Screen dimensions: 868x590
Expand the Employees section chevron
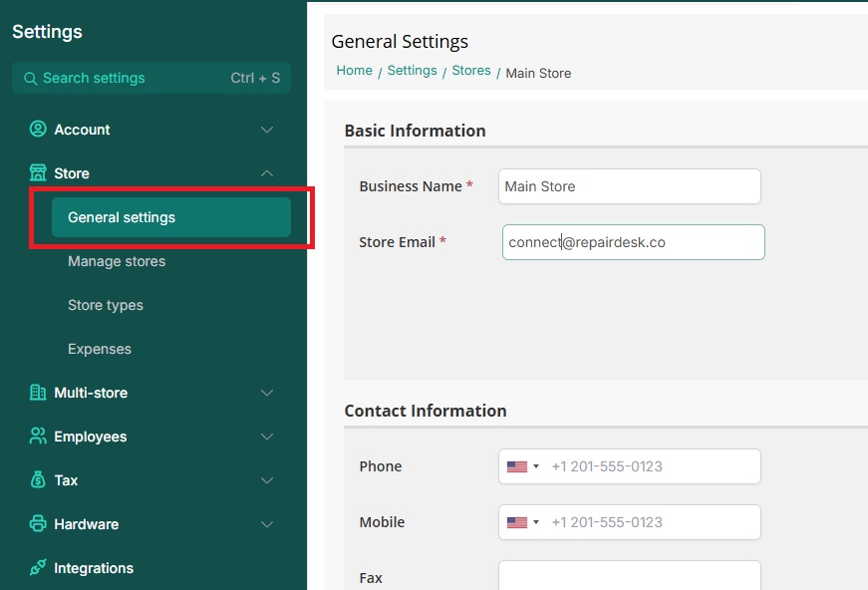coord(267,437)
